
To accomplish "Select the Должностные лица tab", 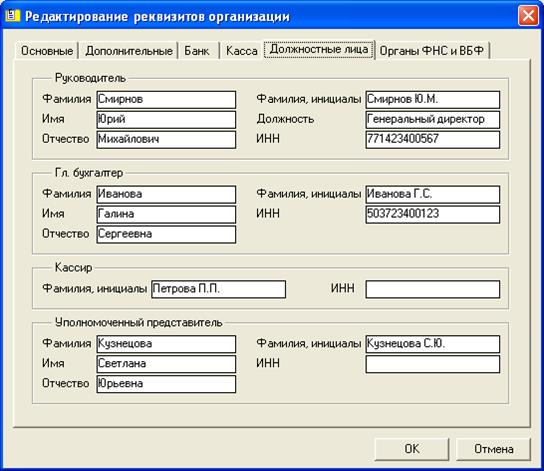I will pyautogui.click(x=319, y=49).
